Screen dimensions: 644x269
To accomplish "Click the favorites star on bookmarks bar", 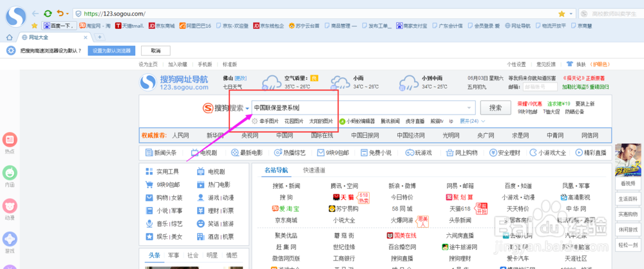I will 35,26.
